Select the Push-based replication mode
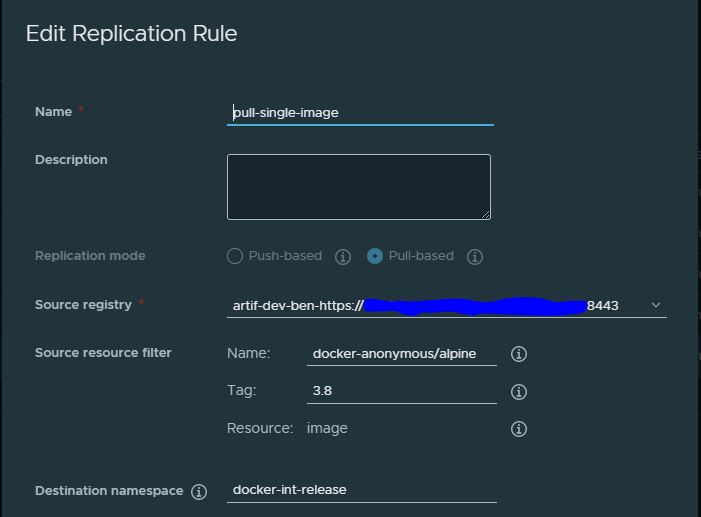 [x=235, y=256]
